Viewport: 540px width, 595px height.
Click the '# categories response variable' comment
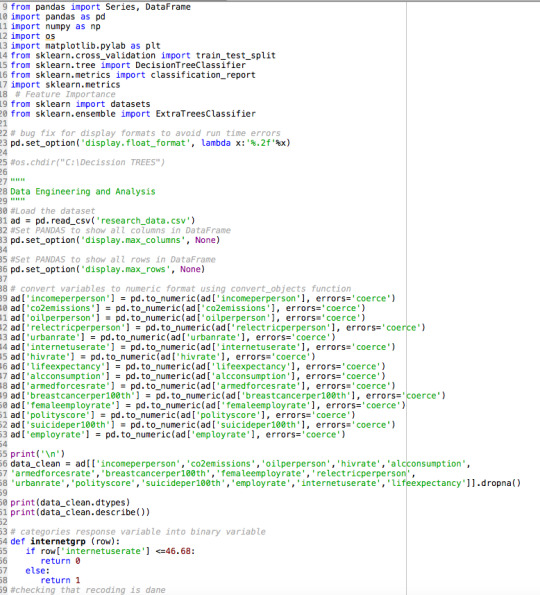pos(138,532)
